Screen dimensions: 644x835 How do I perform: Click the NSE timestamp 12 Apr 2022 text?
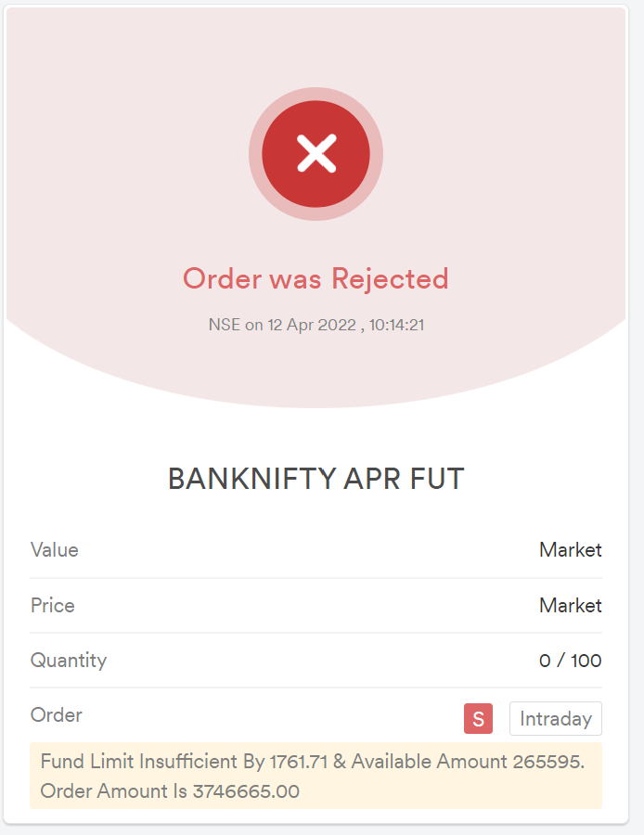[x=316, y=325]
